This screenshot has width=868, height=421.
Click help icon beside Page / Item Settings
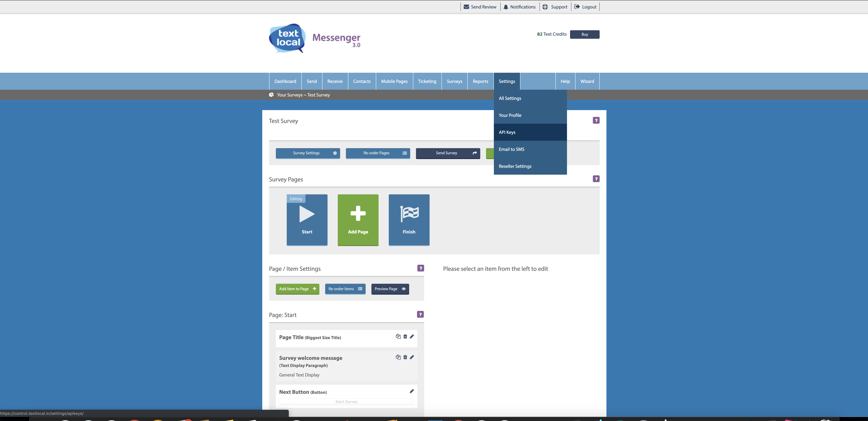click(421, 268)
